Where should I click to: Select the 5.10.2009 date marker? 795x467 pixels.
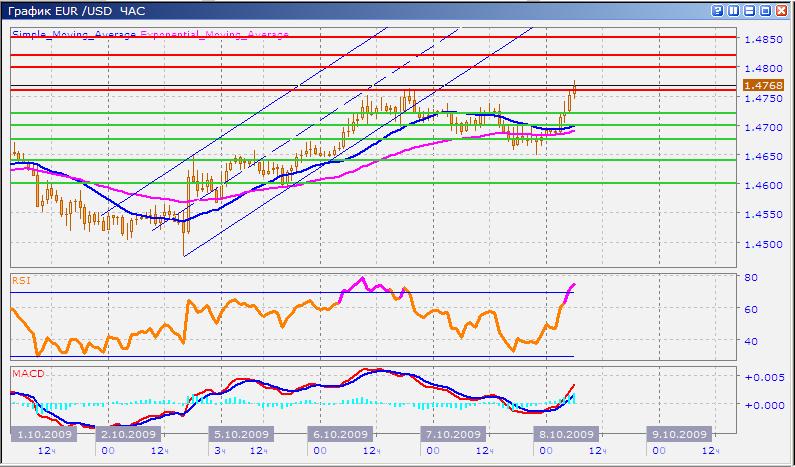coord(240,435)
